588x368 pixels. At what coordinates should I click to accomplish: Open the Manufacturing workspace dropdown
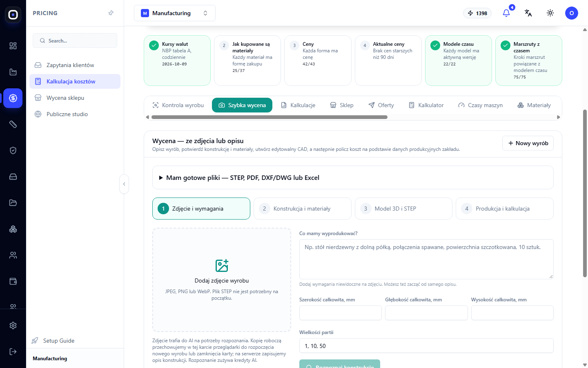tap(175, 13)
